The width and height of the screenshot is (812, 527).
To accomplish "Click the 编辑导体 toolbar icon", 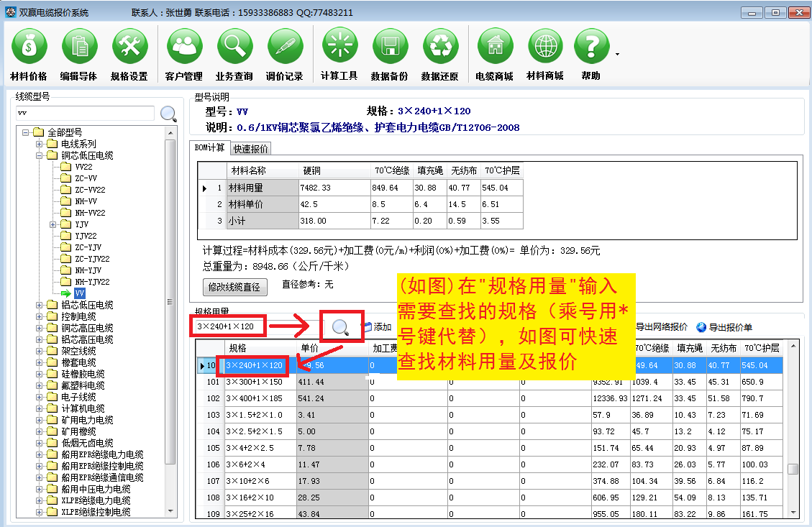I will (x=79, y=47).
